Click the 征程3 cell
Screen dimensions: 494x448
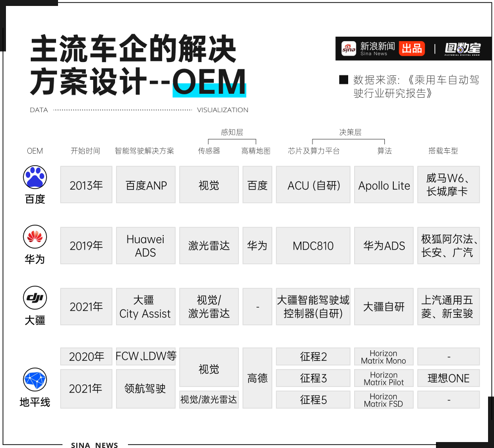coord(313,378)
